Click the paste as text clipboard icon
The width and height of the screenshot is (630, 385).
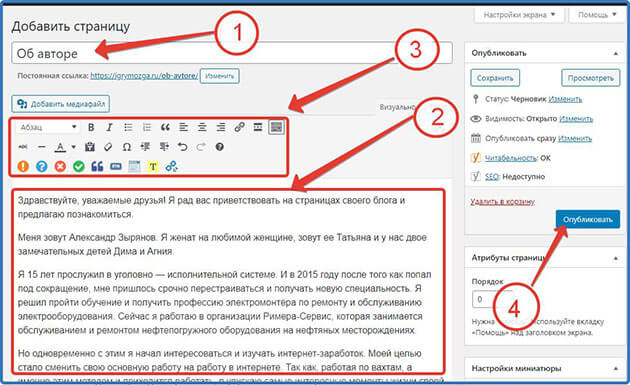coord(90,147)
